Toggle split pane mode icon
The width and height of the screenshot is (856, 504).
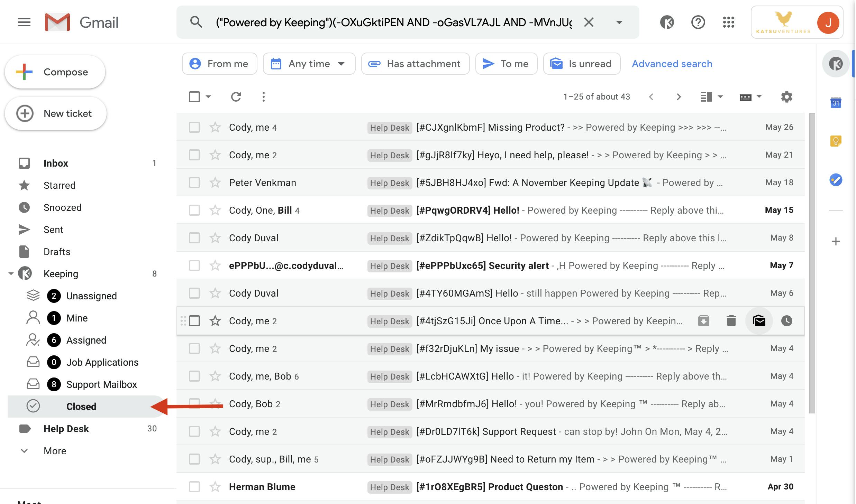706,97
